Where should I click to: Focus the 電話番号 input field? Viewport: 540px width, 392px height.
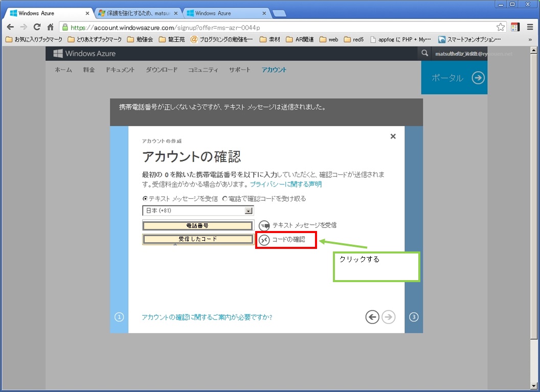coord(198,226)
